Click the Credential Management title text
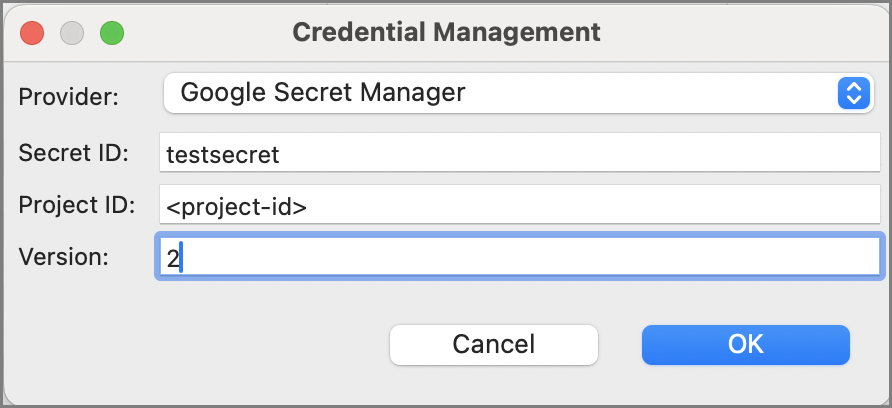 coord(446,32)
